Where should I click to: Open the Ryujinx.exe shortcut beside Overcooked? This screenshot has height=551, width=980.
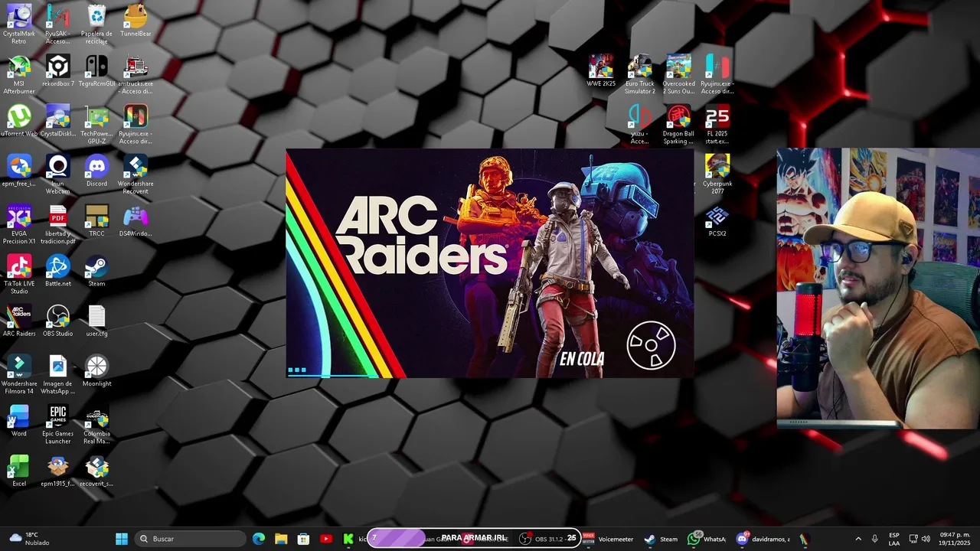tap(717, 74)
